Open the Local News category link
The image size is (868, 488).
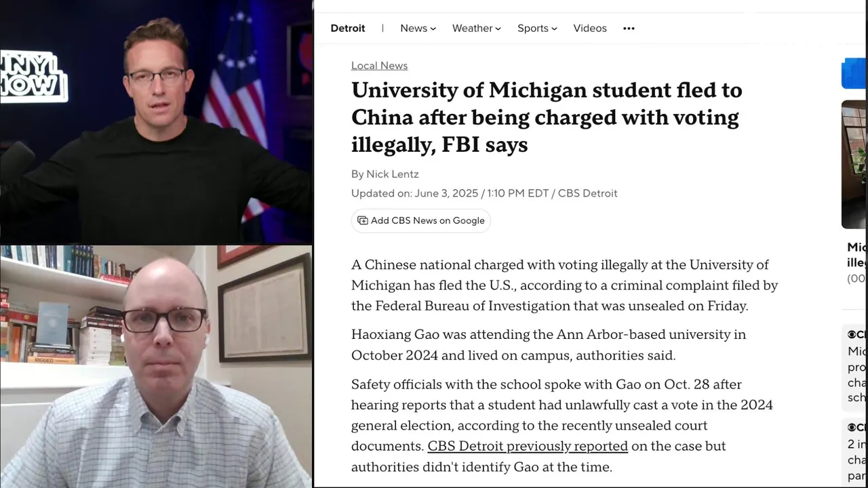point(379,66)
